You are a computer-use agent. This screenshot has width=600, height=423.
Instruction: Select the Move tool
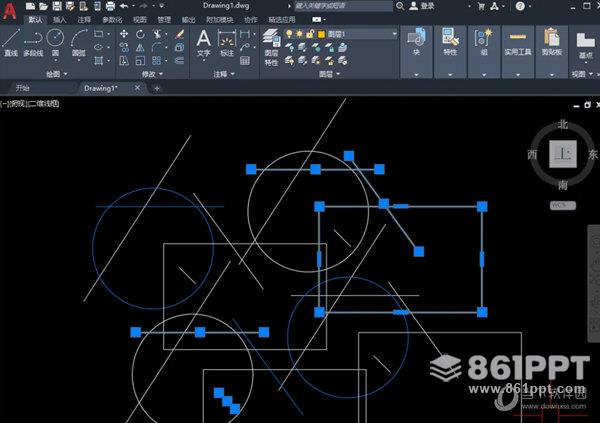(124, 34)
